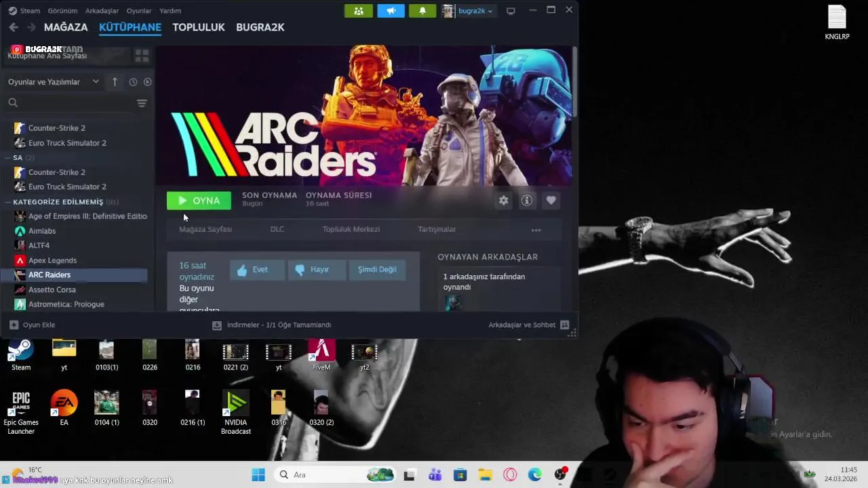The height and width of the screenshot is (488, 868).
Task: Select ALTF4 in the library list
Action: [39, 245]
